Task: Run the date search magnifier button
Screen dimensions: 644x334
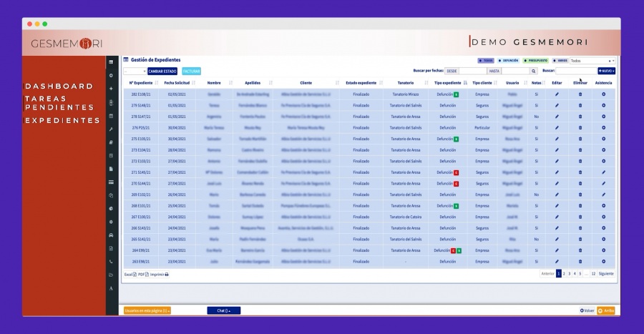Action: [534, 71]
